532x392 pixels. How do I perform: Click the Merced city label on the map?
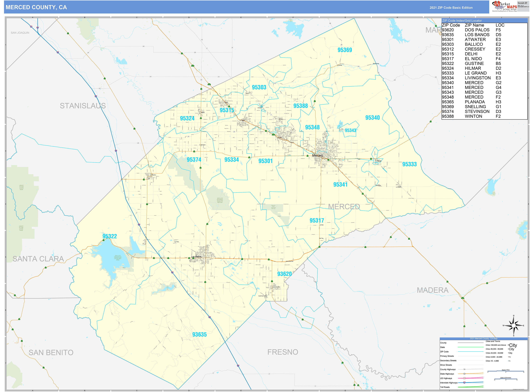click(x=317, y=155)
